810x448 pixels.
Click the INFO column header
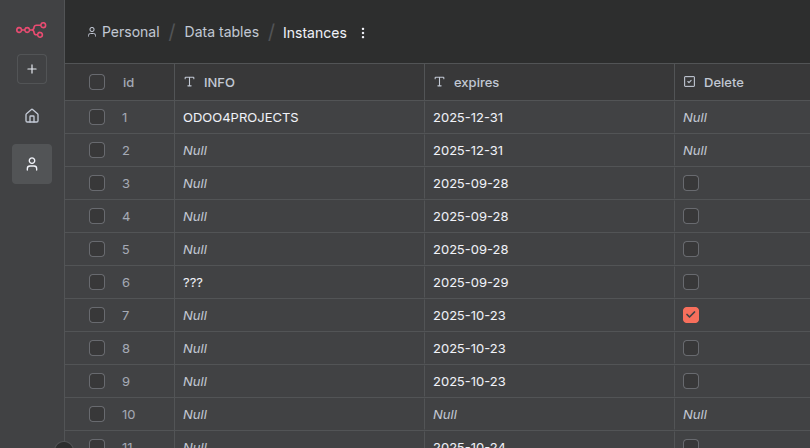pos(219,82)
